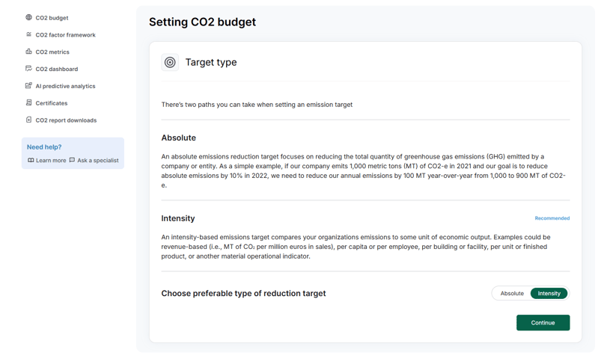This screenshot has width=607, height=364.
Task: Open the Learn more link
Action: pyautogui.click(x=50, y=161)
